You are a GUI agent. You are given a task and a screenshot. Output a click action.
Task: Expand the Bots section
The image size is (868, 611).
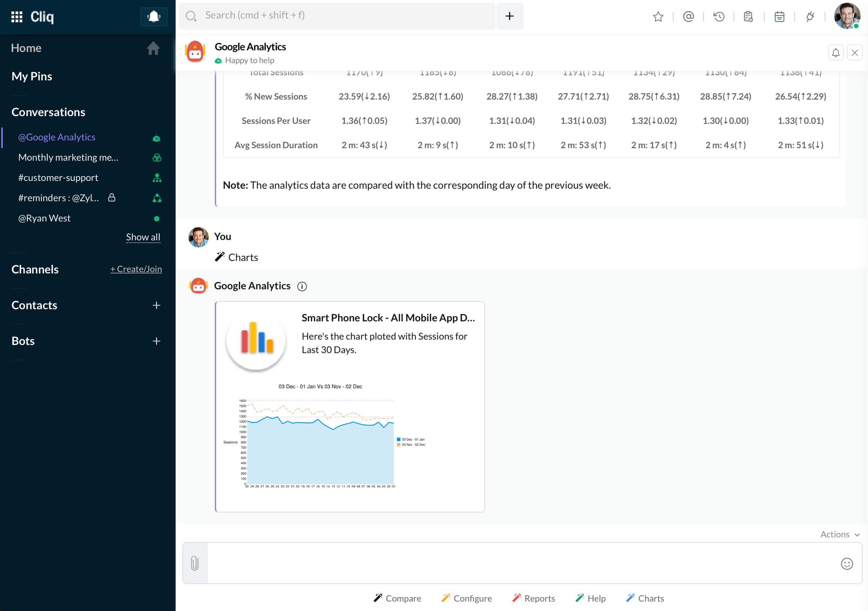pos(156,341)
